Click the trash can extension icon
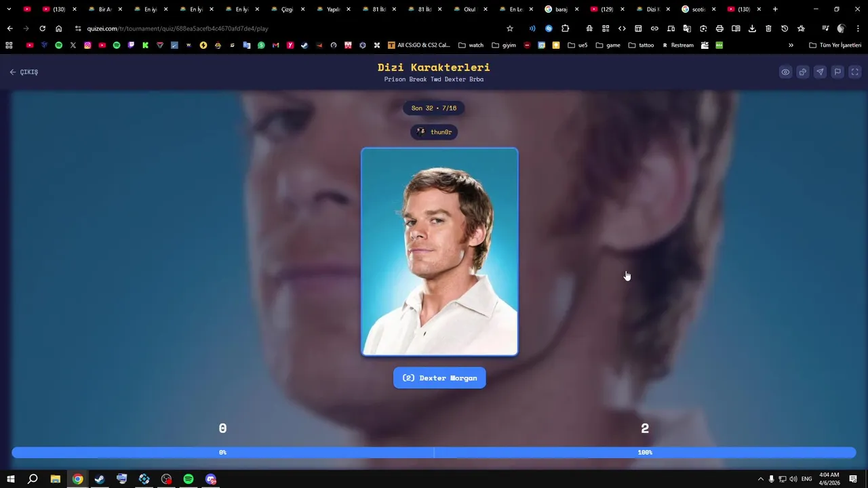The width and height of the screenshot is (868, 488). (768, 28)
